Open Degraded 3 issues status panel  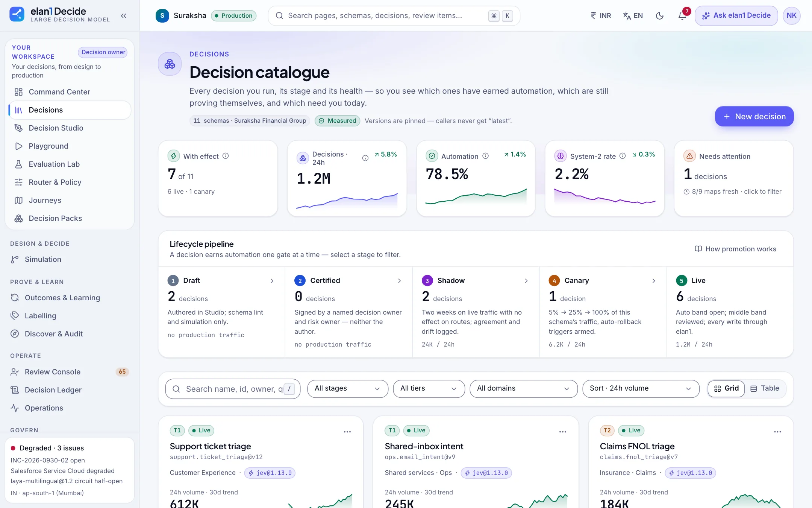(70, 470)
